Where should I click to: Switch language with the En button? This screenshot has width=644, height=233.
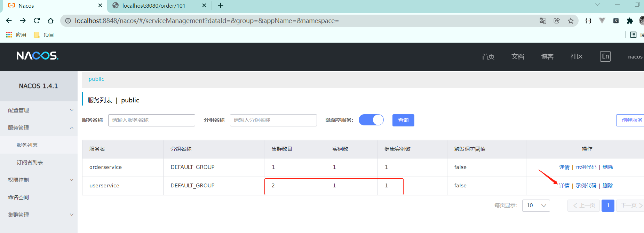[605, 56]
